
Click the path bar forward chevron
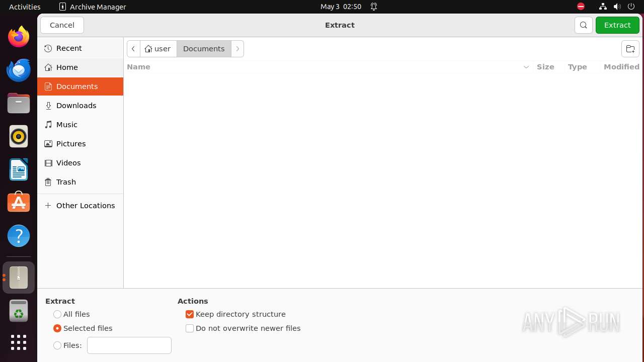[237, 49]
